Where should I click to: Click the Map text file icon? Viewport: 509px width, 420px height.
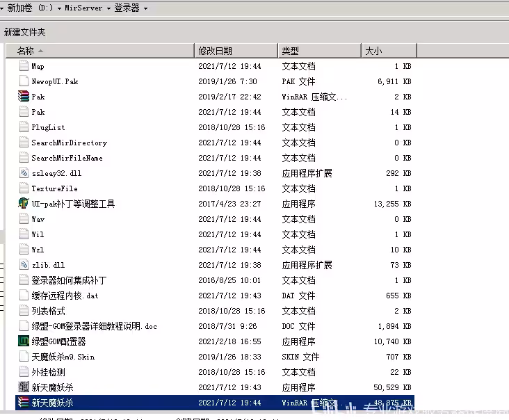[x=24, y=66]
